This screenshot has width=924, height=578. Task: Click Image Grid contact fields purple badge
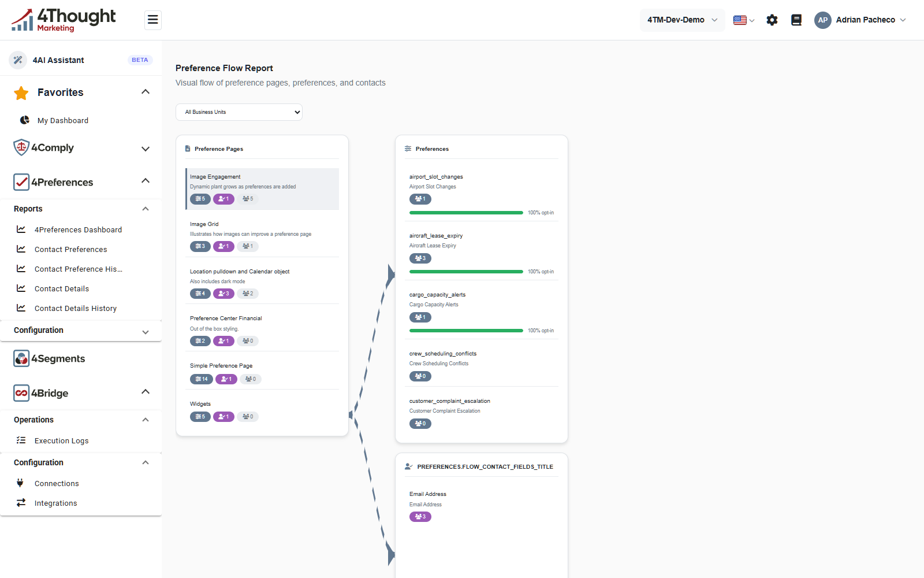(223, 246)
